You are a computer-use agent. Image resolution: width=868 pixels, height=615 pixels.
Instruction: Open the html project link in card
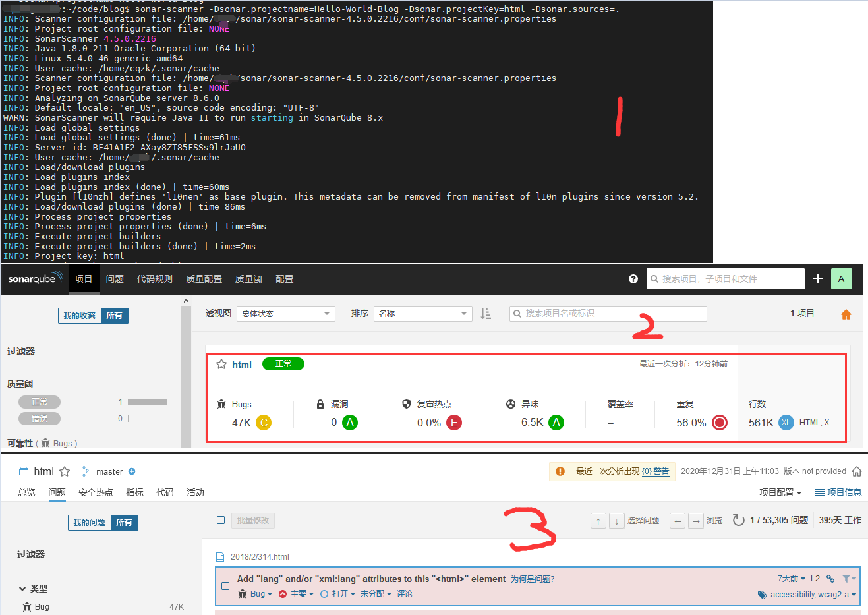pyautogui.click(x=242, y=365)
